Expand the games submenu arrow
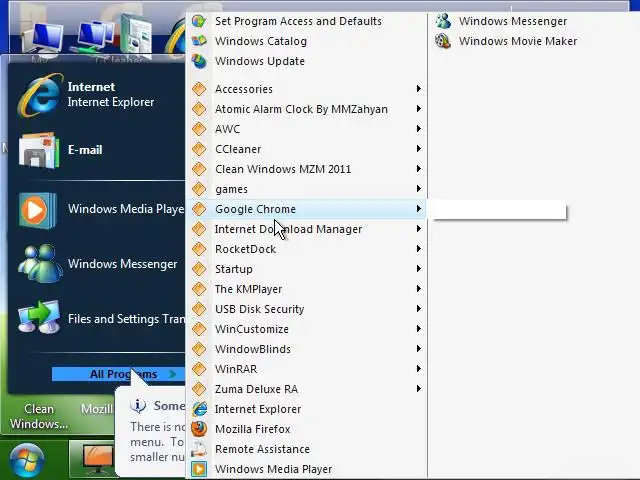 418,189
